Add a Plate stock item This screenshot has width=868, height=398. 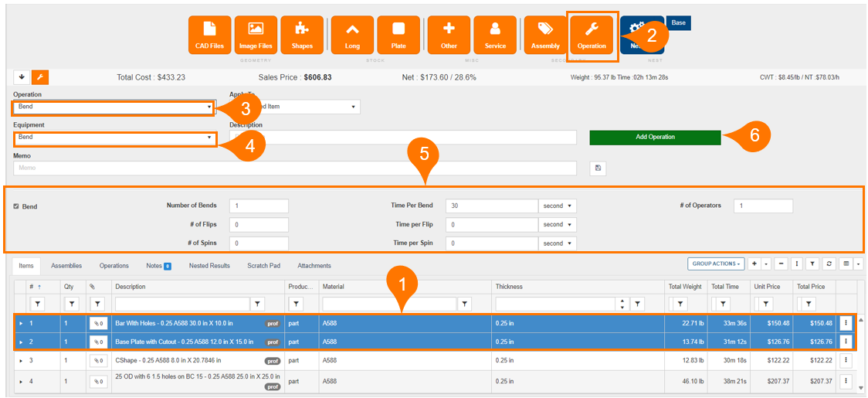tap(398, 35)
